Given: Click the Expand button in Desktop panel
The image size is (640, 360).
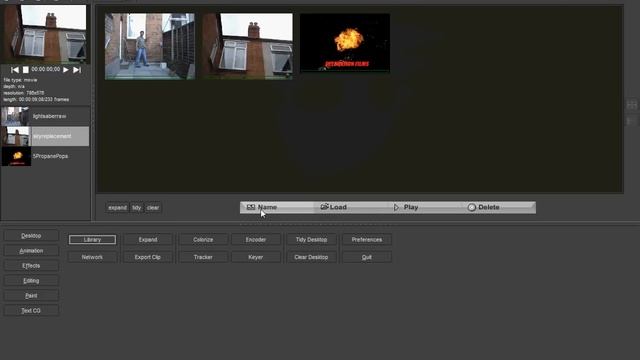Looking at the screenshot, I should point(148,240).
